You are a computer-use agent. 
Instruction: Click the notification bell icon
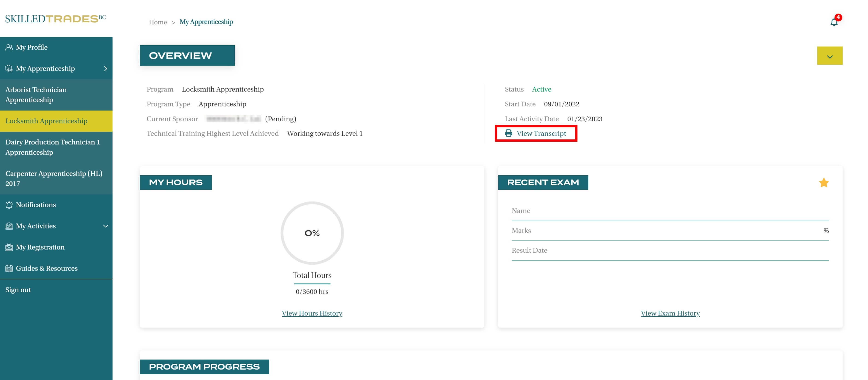point(834,22)
